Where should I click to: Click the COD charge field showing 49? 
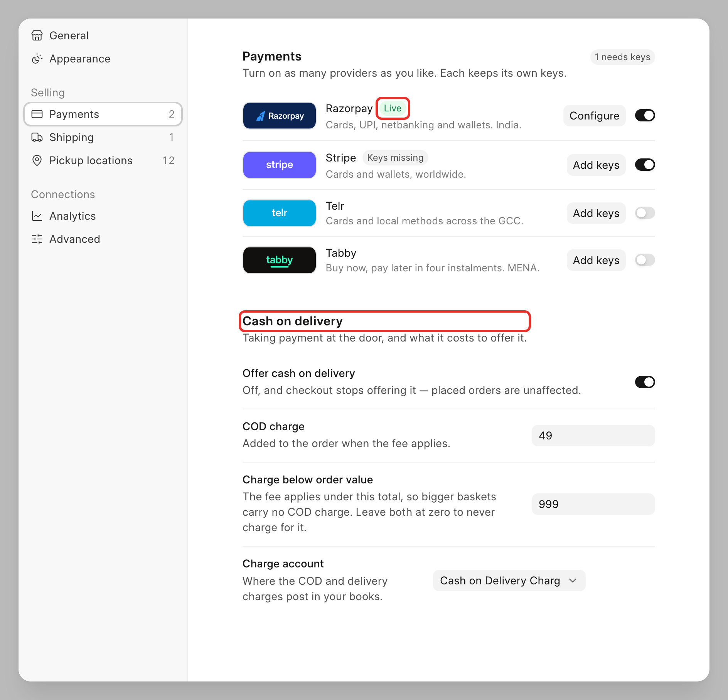click(593, 436)
